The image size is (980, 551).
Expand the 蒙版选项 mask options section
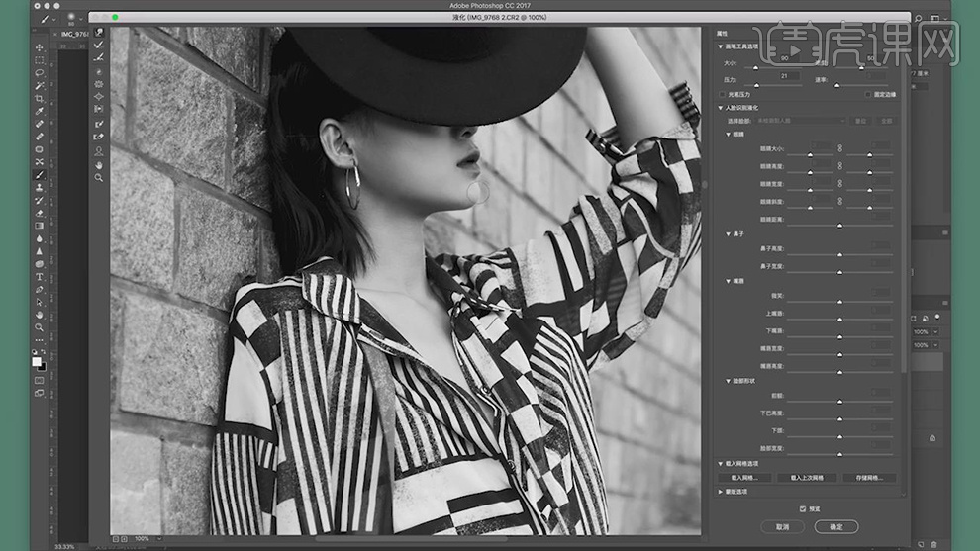click(720, 492)
